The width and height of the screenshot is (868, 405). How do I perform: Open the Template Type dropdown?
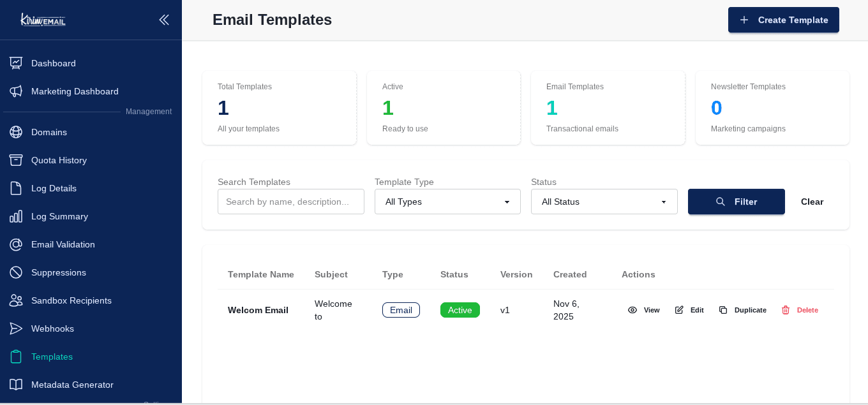(447, 202)
